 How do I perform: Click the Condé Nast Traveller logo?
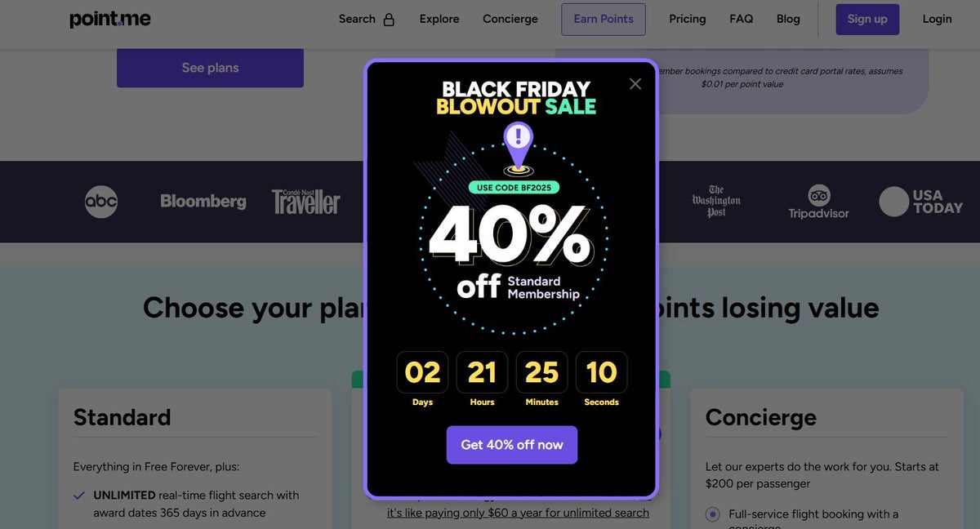tap(305, 202)
